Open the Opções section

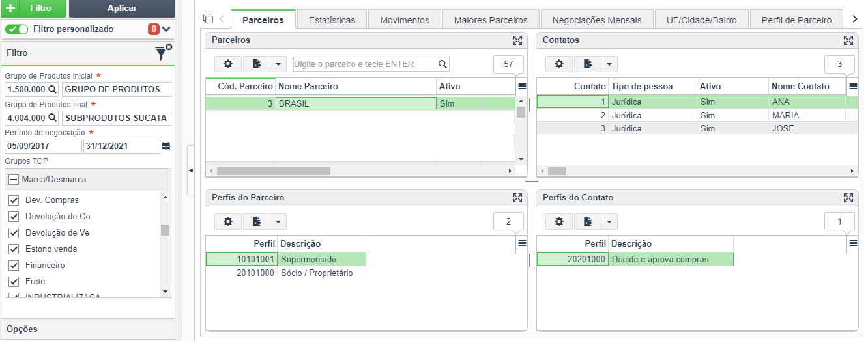[x=87, y=329]
